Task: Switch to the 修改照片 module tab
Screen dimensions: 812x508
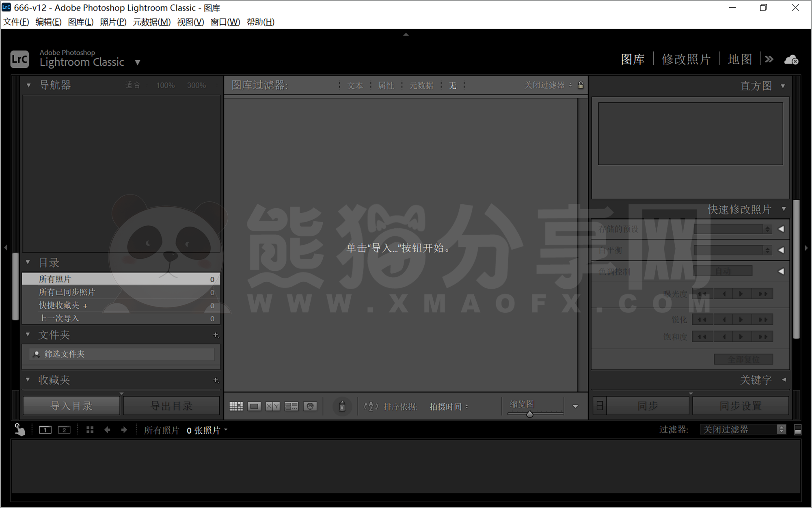Action: tap(686, 59)
